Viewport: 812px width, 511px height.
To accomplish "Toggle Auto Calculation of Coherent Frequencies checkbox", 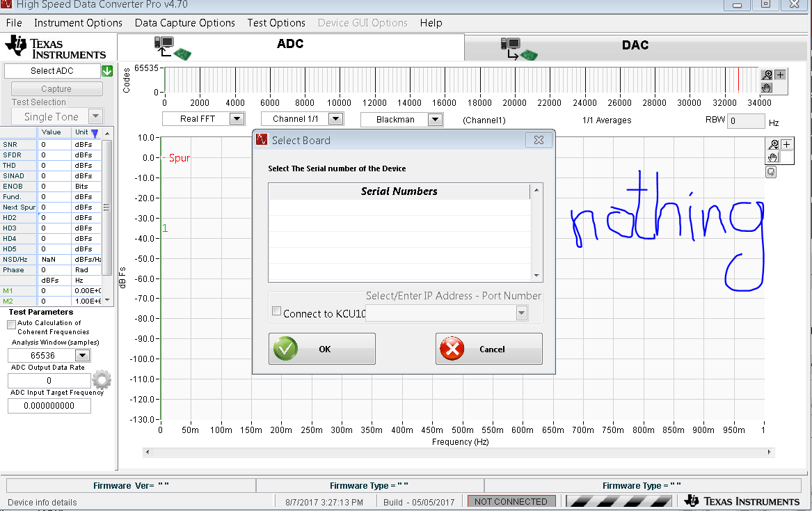I will pyautogui.click(x=11, y=324).
